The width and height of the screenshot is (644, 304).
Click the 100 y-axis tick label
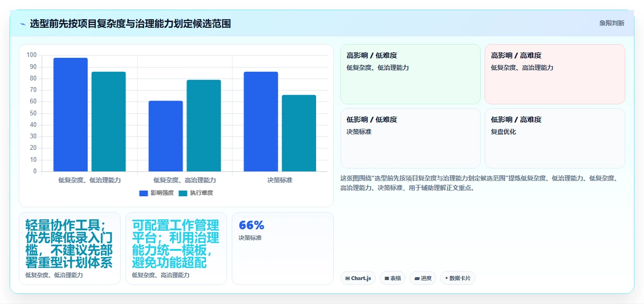point(32,55)
